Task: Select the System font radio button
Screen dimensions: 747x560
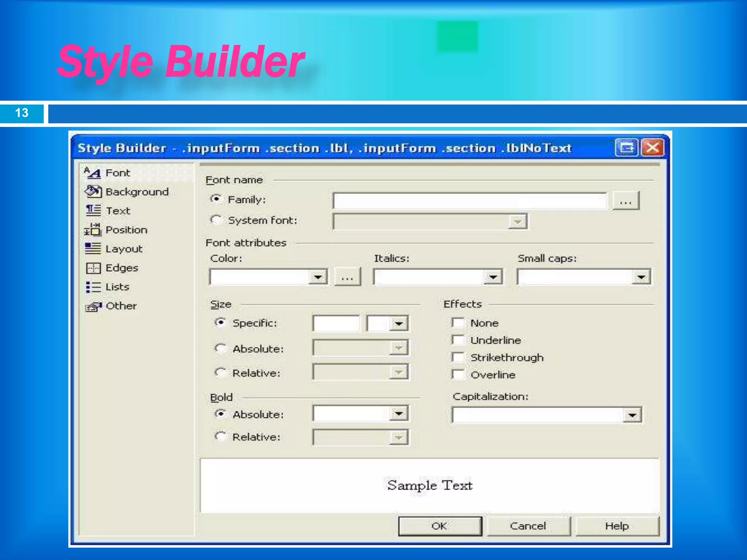Action: (216, 219)
